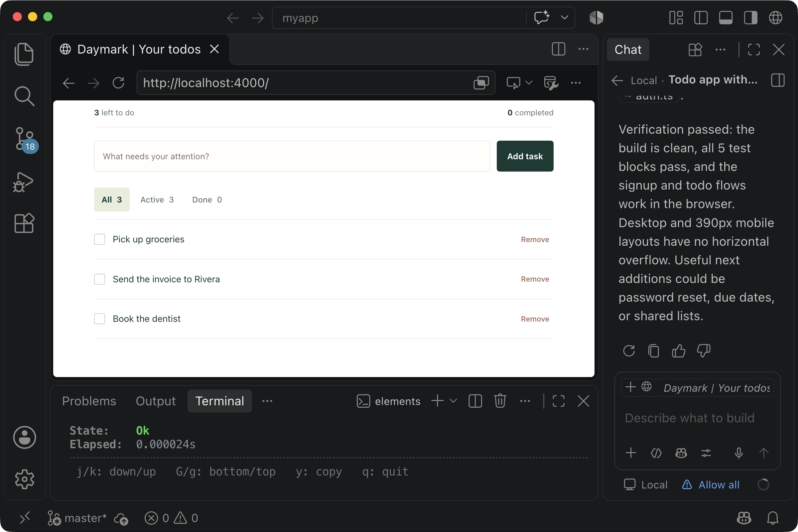
Task: Reload the localhost browser page
Action: [x=118, y=83]
